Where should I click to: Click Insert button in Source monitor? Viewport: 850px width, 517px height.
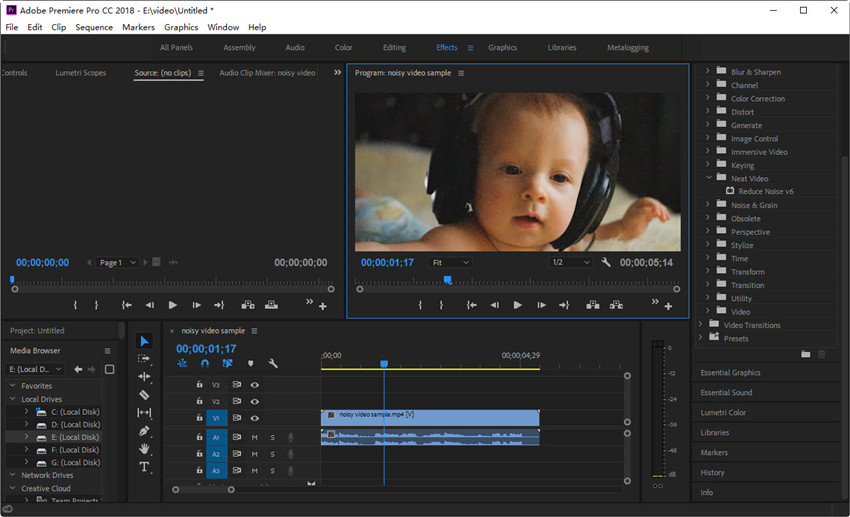coord(248,305)
